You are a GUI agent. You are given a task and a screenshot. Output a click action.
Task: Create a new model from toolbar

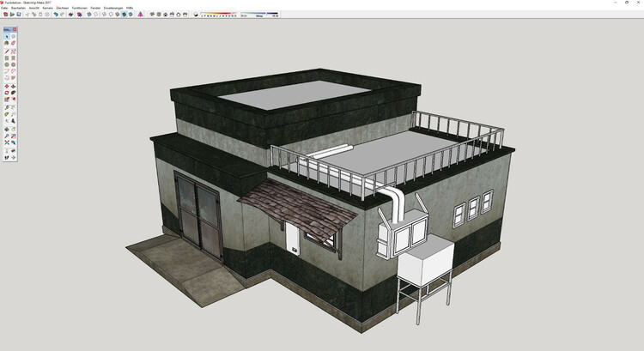(5, 15)
